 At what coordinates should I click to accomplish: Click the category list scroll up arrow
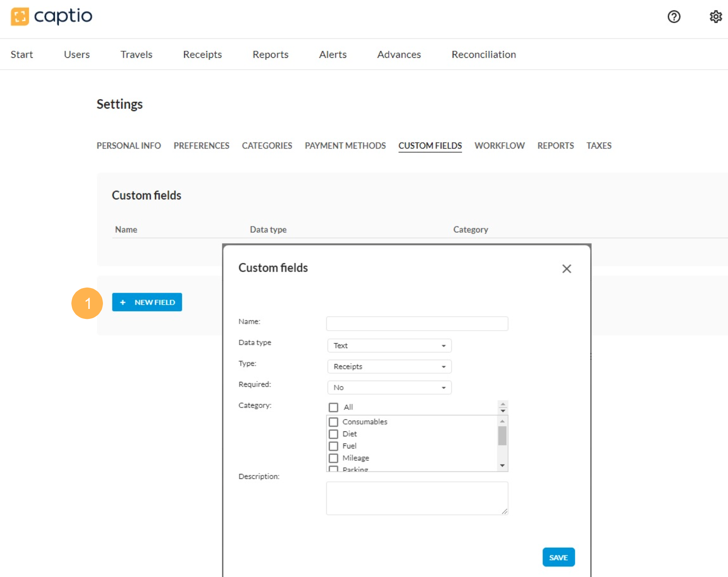click(502, 421)
